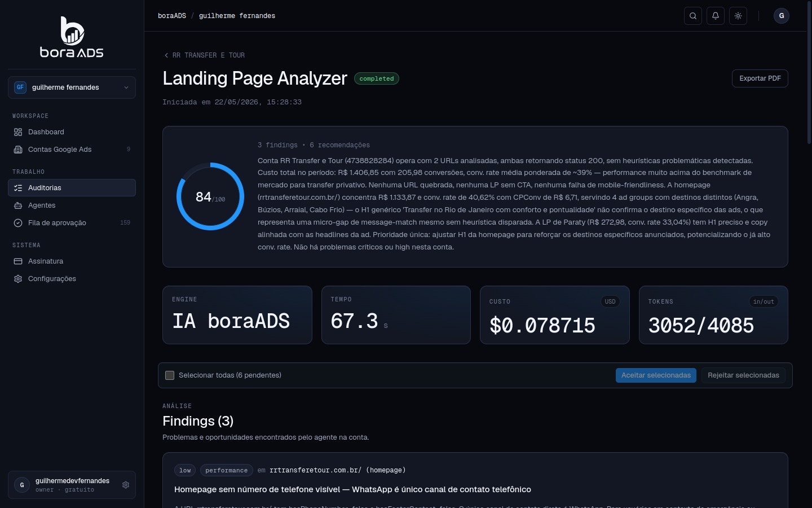
Task: Click the $0.078715 custo value
Action: point(542,326)
